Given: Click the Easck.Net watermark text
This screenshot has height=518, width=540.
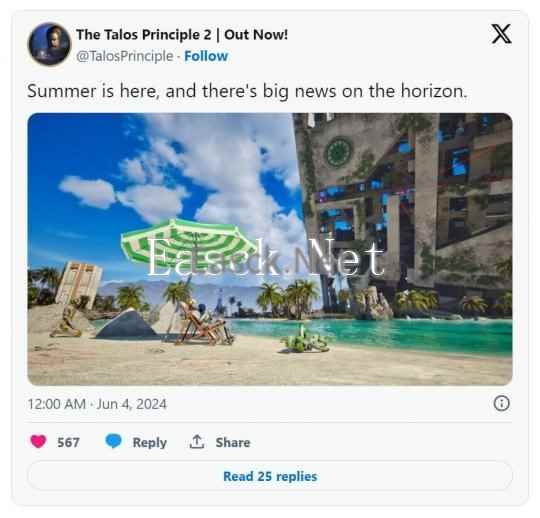Looking at the screenshot, I should coord(266,257).
